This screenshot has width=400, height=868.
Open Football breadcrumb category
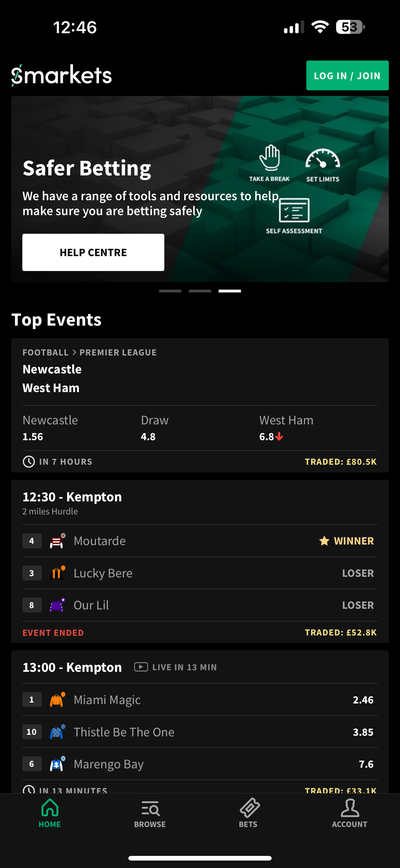coord(46,352)
